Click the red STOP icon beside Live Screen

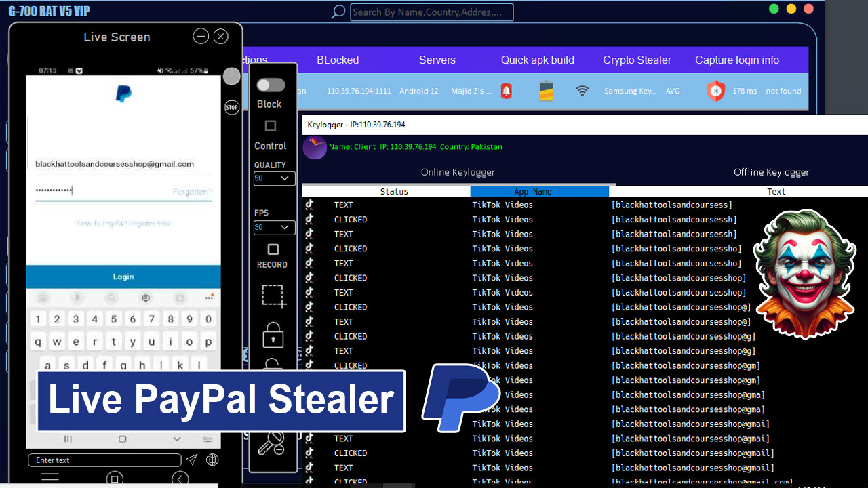[x=232, y=108]
